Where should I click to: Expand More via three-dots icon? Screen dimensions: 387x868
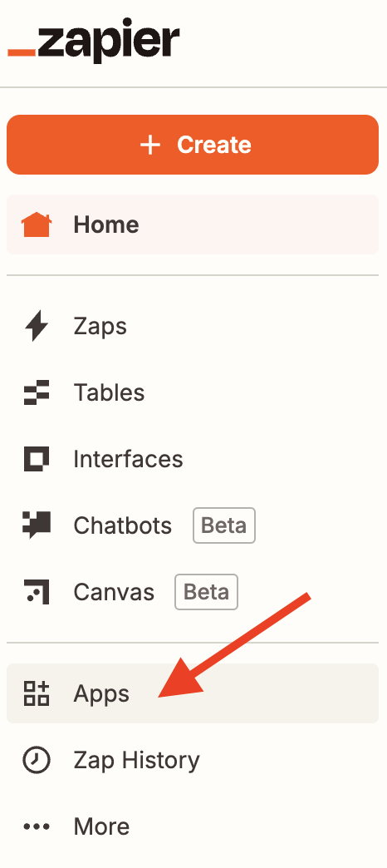pyautogui.click(x=37, y=827)
